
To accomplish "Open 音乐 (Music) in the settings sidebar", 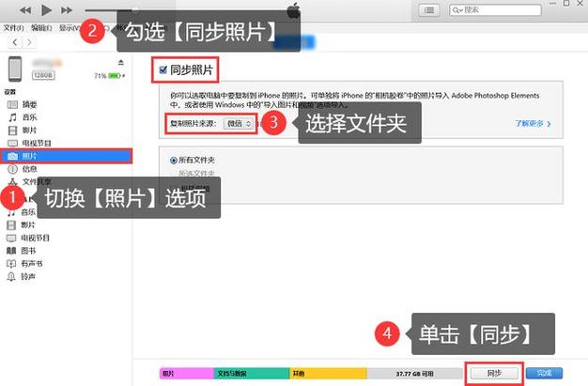I will coord(29,117).
